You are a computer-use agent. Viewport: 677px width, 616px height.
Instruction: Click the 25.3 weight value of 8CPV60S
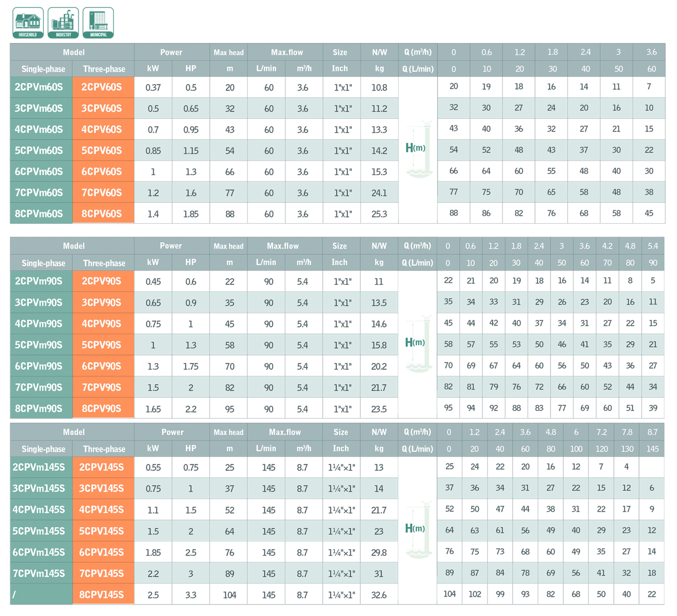pos(379,214)
